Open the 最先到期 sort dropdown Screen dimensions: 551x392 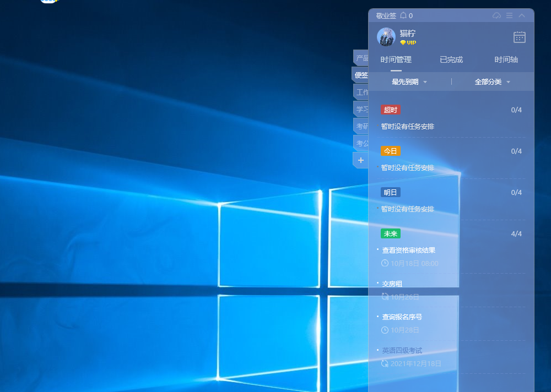[409, 82]
